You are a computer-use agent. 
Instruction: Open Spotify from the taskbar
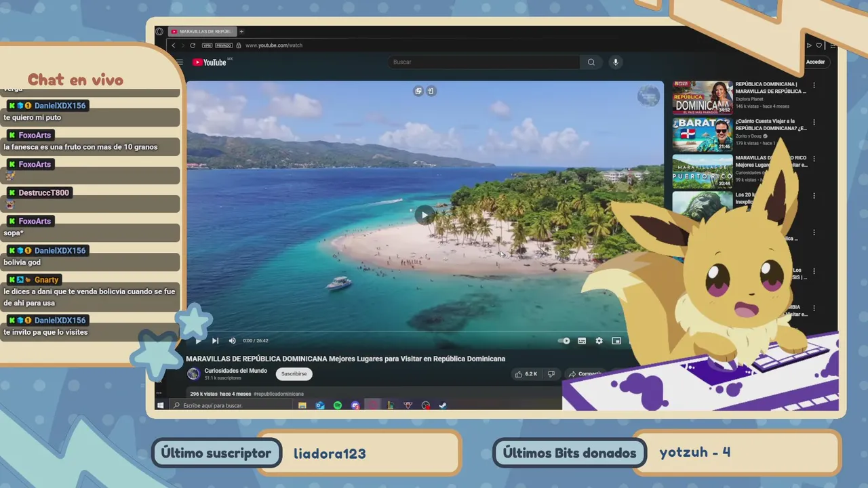tap(338, 405)
